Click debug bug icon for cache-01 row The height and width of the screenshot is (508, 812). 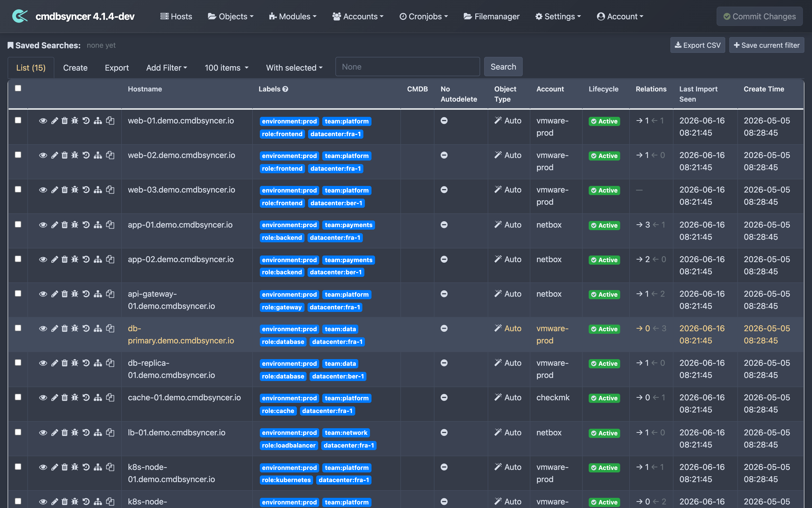75,398
